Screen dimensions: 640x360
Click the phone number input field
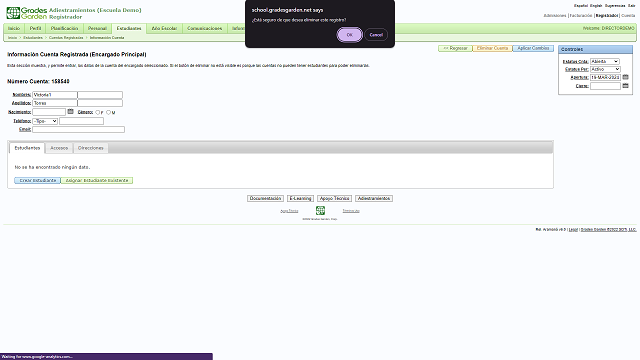click(x=81, y=121)
